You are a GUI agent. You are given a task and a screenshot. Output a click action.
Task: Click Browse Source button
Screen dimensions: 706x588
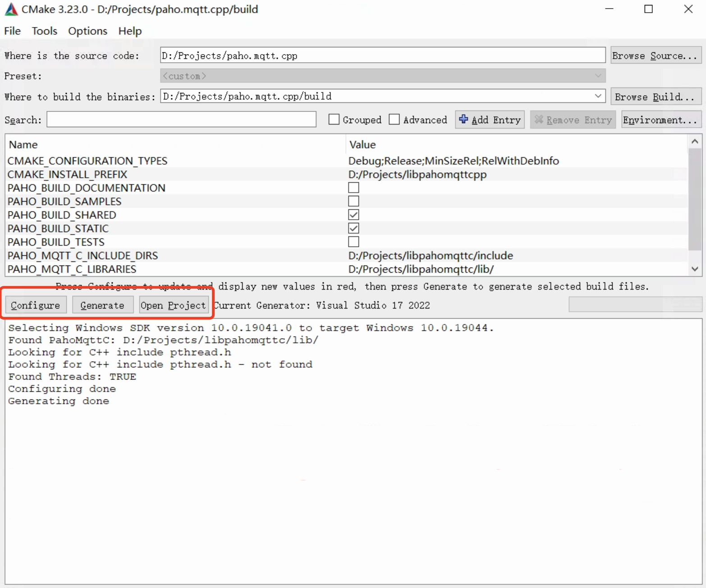(x=656, y=55)
